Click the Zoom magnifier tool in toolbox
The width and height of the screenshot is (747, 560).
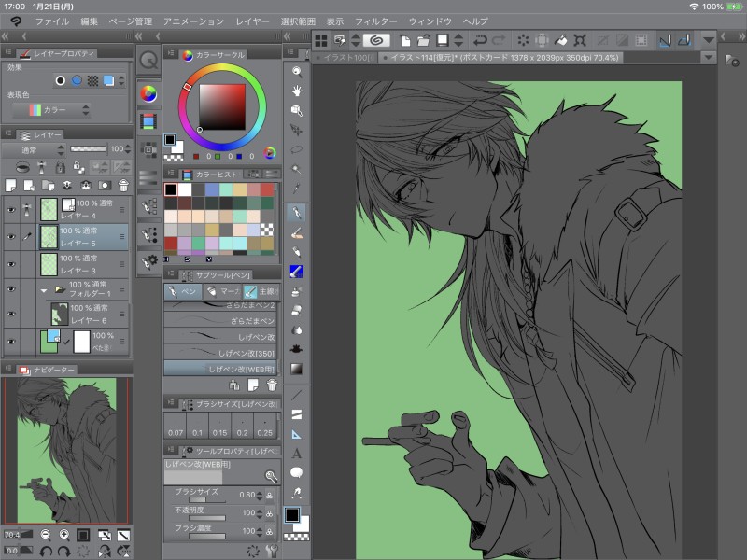(296, 71)
